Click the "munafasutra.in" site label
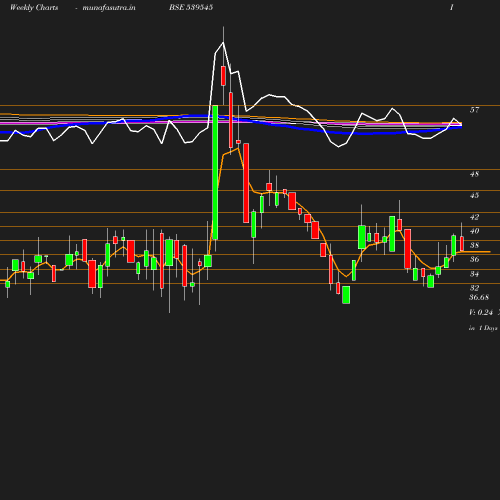 pyautogui.click(x=109, y=7)
